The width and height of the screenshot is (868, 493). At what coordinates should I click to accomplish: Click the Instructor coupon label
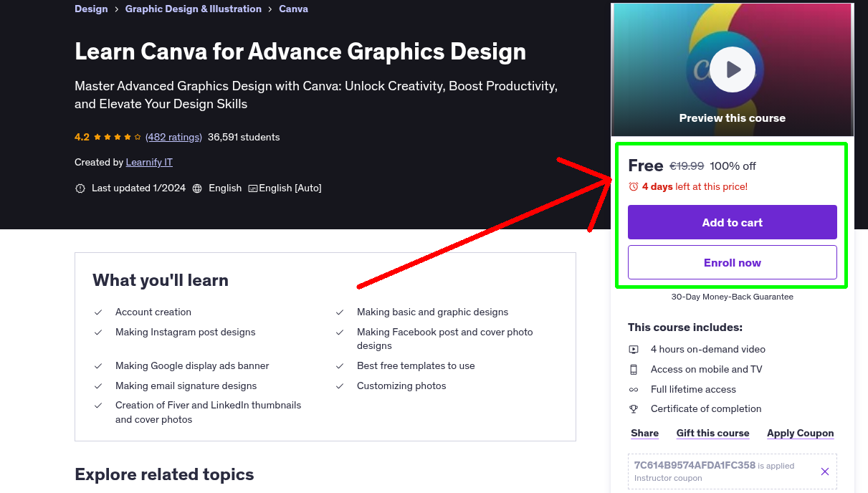click(x=668, y=478)
